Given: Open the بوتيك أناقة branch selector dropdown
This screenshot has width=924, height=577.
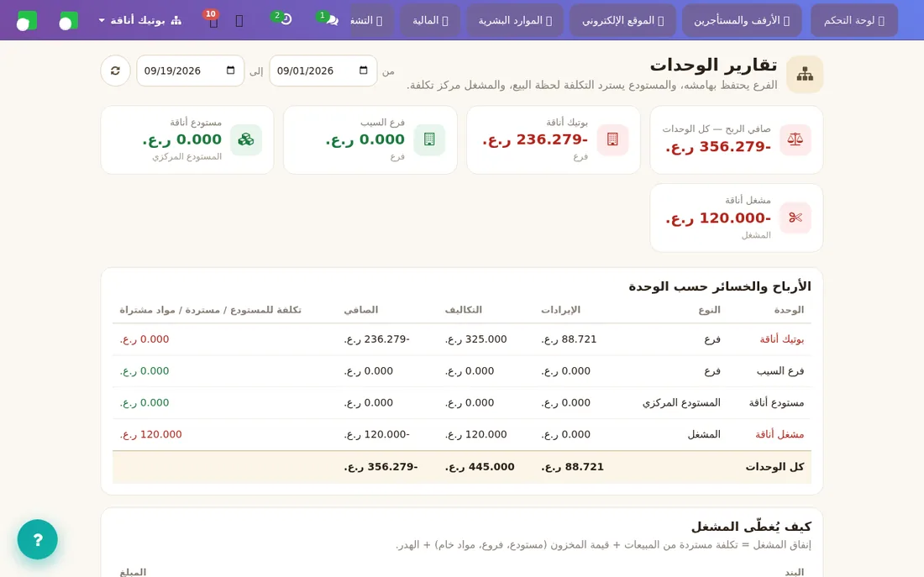Looking at the screenshot, I should [140, 21].
